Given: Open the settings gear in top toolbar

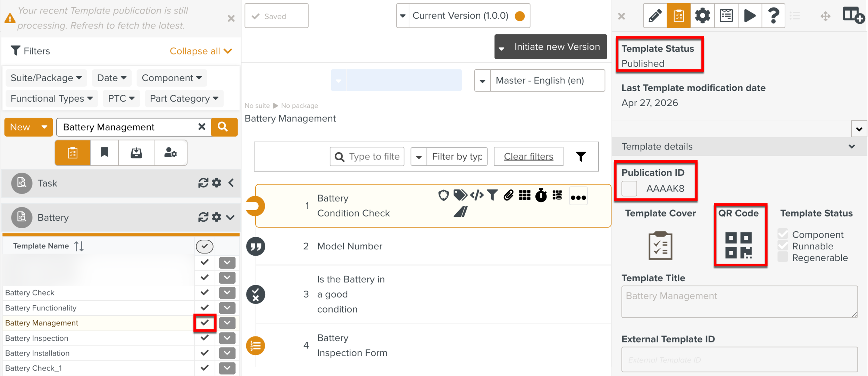Looking at the screenshot, I should coord(702,16).
